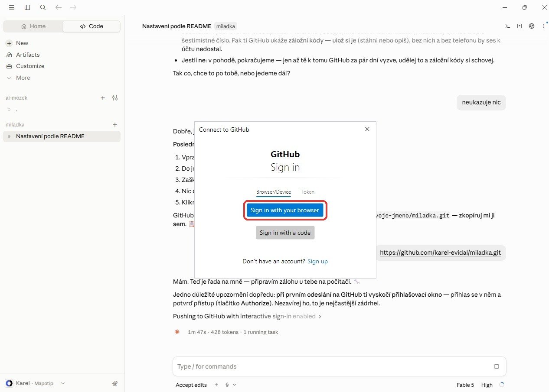The height and width of the screenshot is (392, 549).
Task: Select the Token sign-in tab
Action: pos(308,191)
